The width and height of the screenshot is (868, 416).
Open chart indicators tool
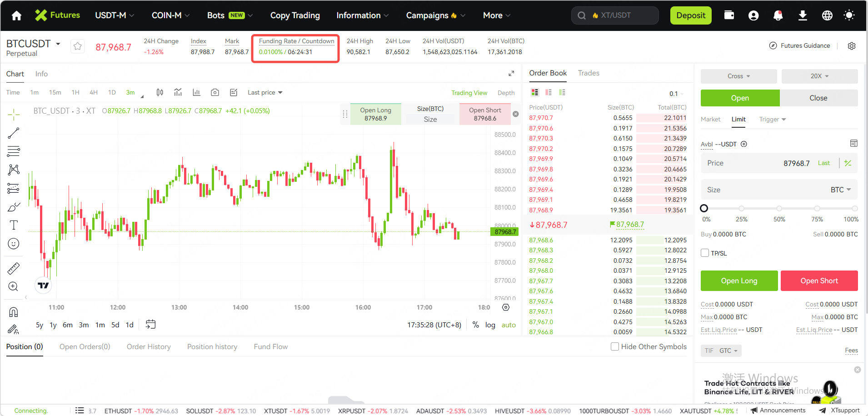[178, 93]
